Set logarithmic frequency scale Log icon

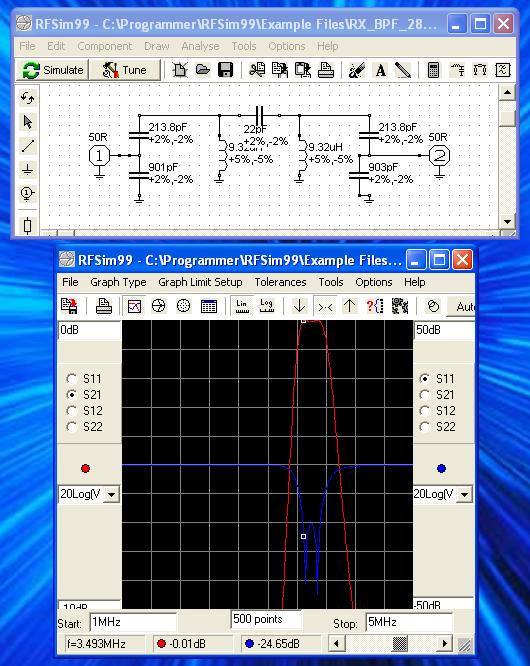tap(266, 306)
